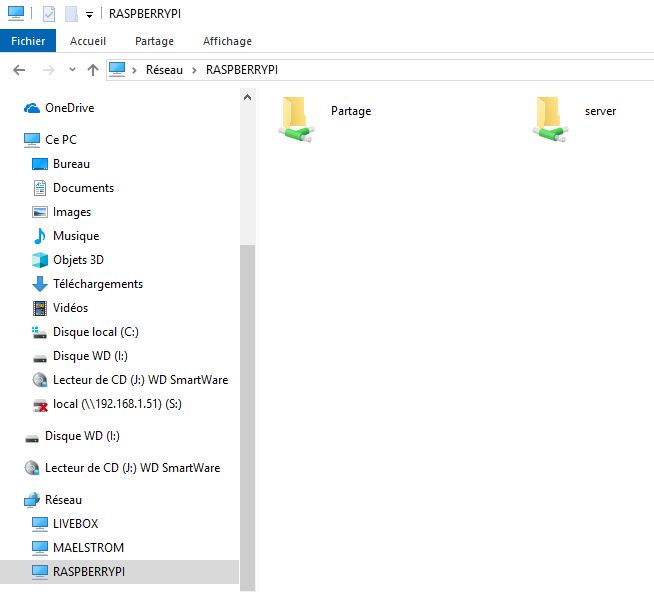The image size is (654, 592).
Task: Open the quick access toolbar dropdown
Action: (x=89, y=15)
